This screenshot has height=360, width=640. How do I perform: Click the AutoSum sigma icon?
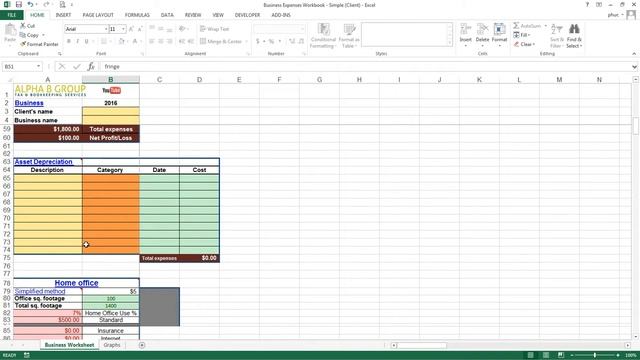[x=516, y=26]
